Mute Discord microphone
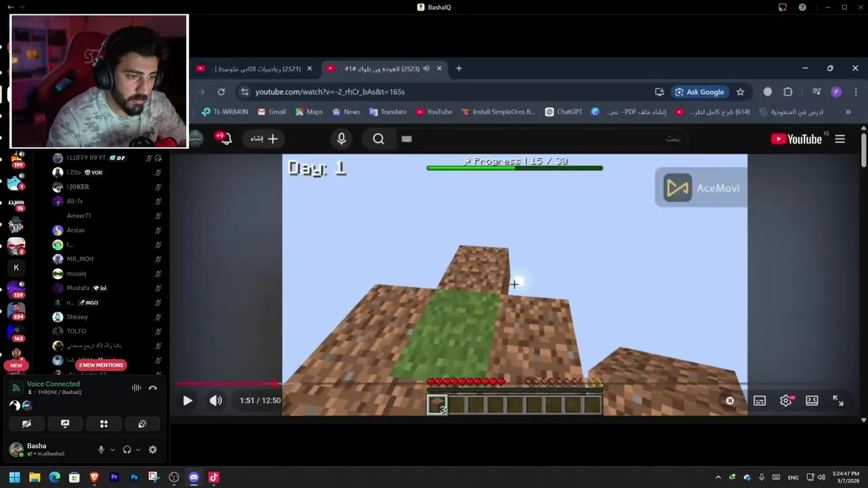Image resolution: width=868 pixels, height=488 pixels. (x=101, y=449)
